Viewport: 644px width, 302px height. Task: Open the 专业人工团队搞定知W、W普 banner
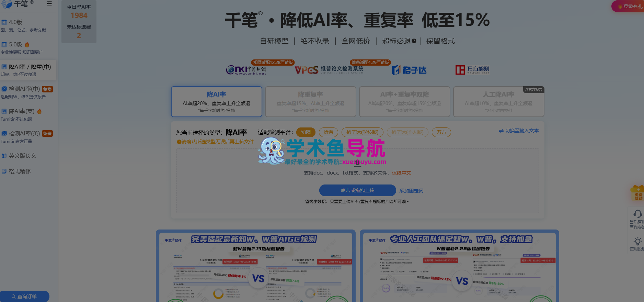coord(459,266)
